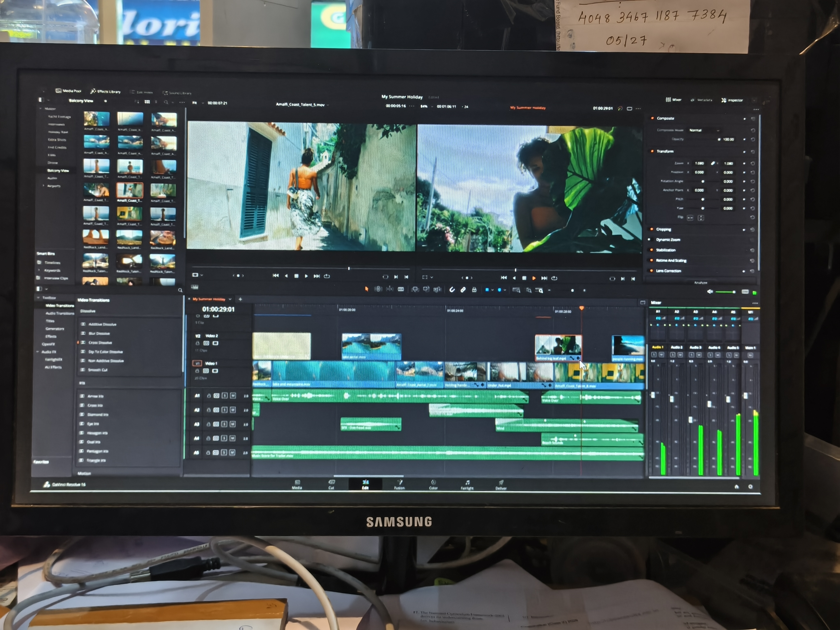This screenshot has height=630, width=840.
Task: Select the selected clip on Video 2
Action: (558, 347)
